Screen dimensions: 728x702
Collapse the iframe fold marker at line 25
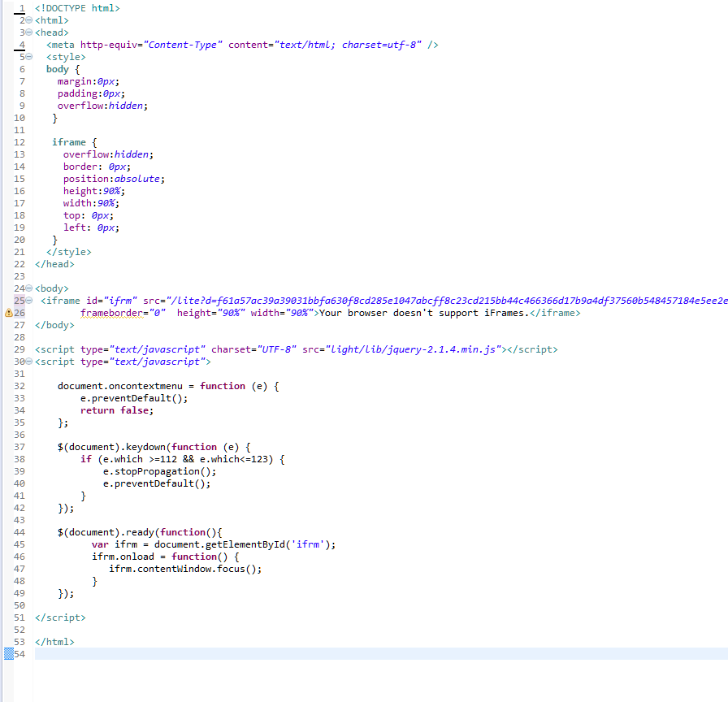pos(28,301)
